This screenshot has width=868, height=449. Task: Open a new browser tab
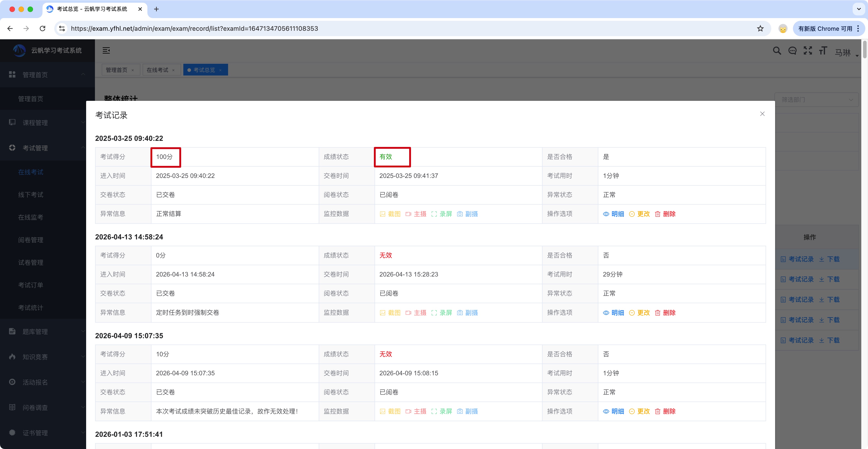(x=156, y=9)
